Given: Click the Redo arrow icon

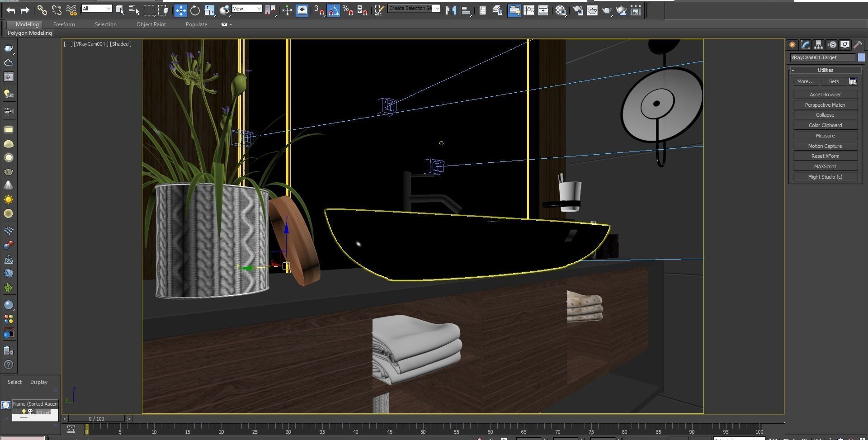Looking at the screenshot, I should pos(25,10).
